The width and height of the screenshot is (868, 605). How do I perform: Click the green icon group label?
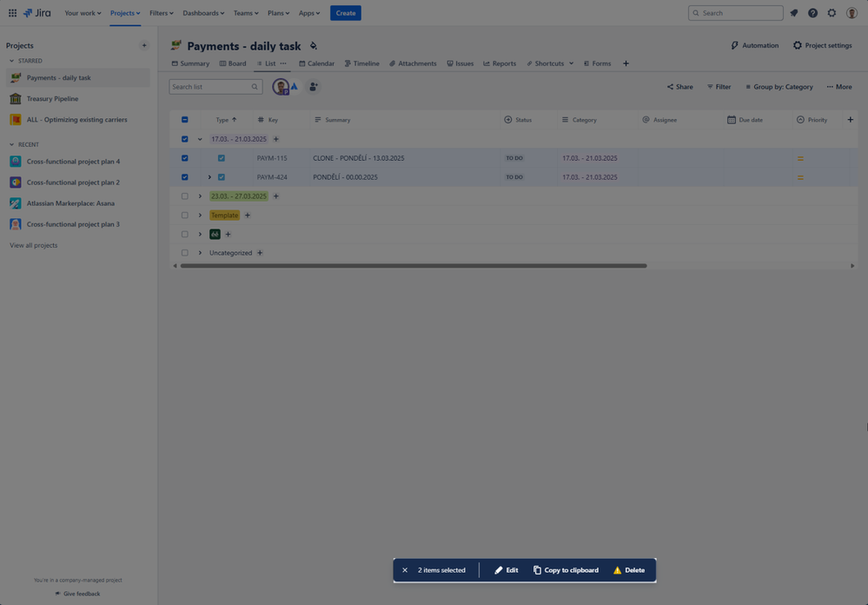coord(215,235)
